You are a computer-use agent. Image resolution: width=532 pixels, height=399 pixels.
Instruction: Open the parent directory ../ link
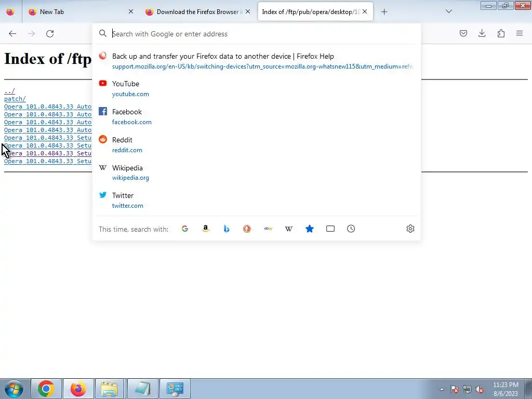pyautogui.click(x=9, y=91)
